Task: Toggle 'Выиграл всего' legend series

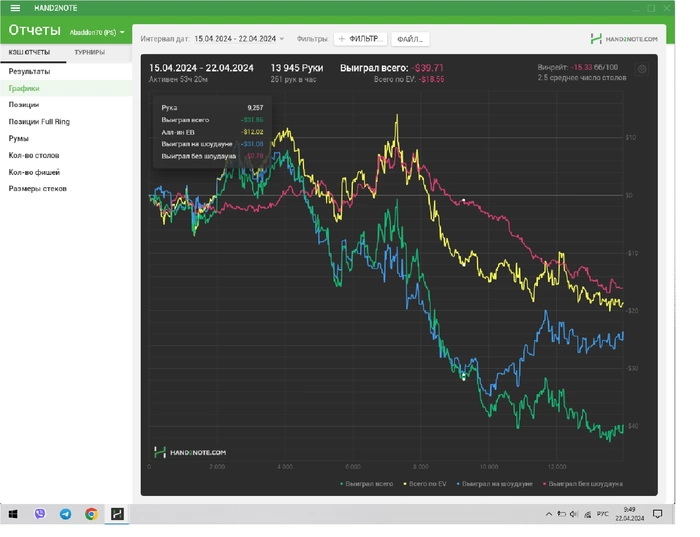Action: click(x=367, y=483)
